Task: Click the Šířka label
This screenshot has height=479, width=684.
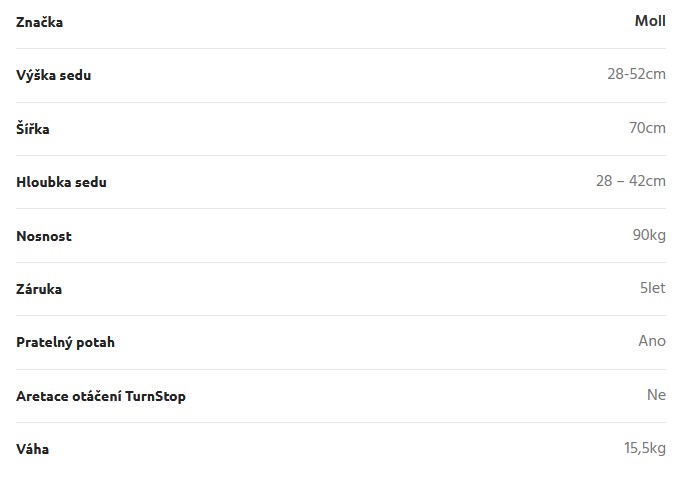Action: tap(33, 128)
